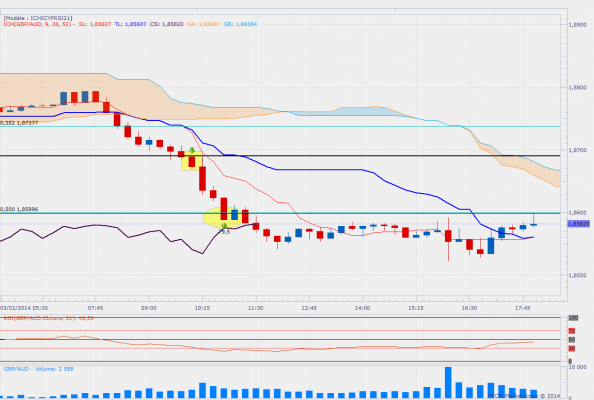
Task: Click the Modèle ICHICYPRSI21 label
Action: point(38,18)
